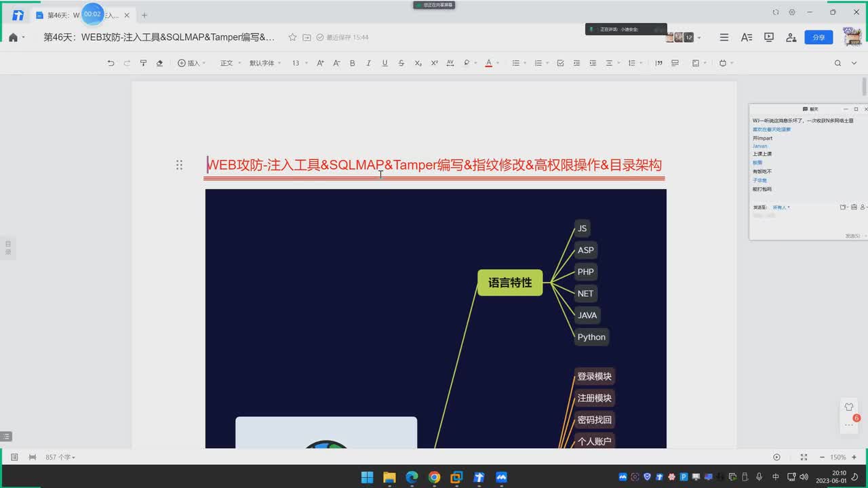Decrease font size with the A- icon
The width and height of the screenshot is (868, 488).
(336, 63)
